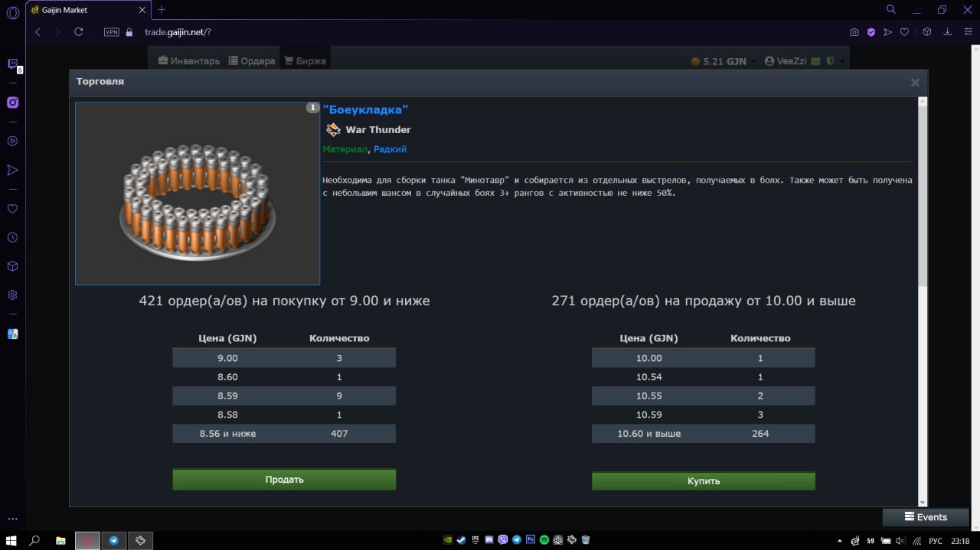Select the "10.60 и выше" sell row
The width and height of the screenshot is (980, 550).
(704, 434)
